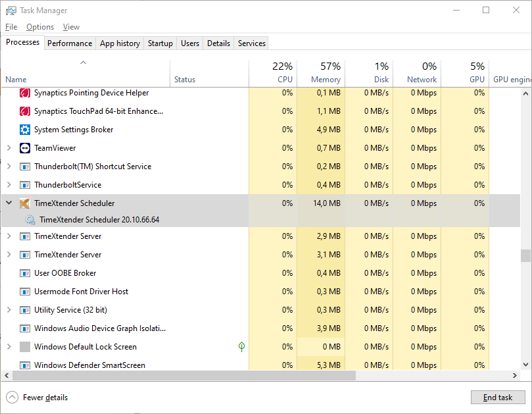Select the Processes tab
This screenshot has height=414, width=532.
pyautogui.click(x=23, y=42)
